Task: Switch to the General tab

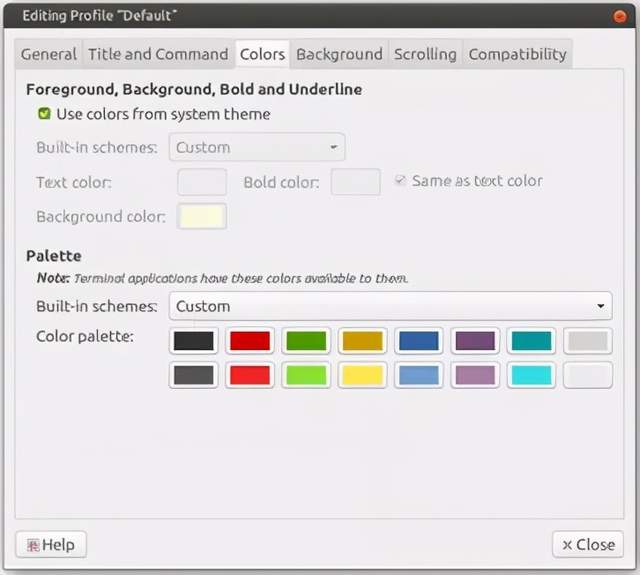Action: [x=49, y=54]
